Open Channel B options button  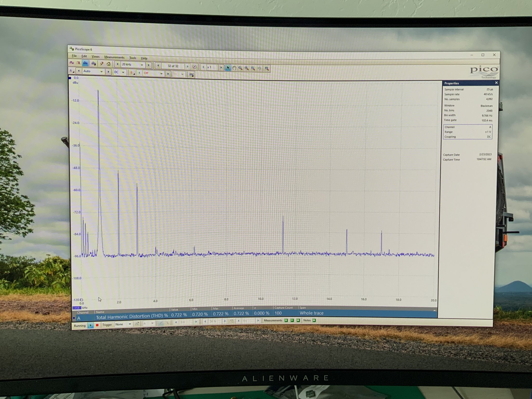pos(132,73)
